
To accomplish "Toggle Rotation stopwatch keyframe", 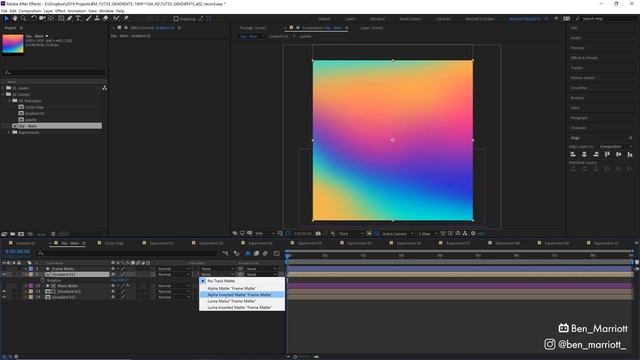I will (x=42, y=280).
